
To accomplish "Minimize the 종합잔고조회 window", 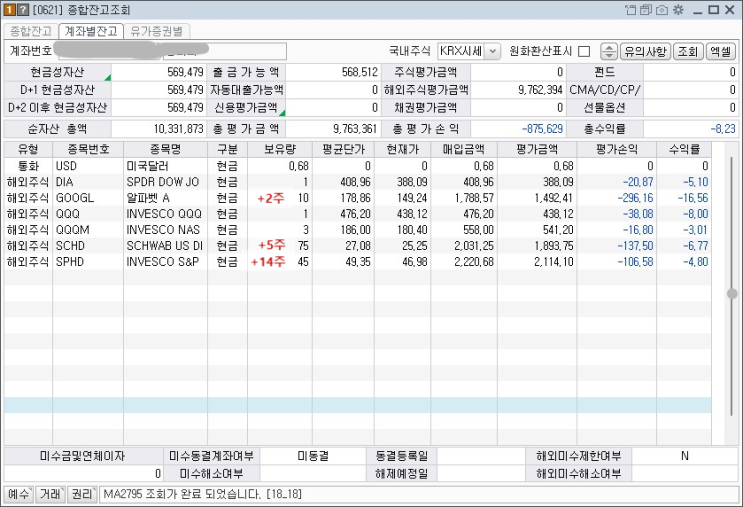I will coord(698,10).
